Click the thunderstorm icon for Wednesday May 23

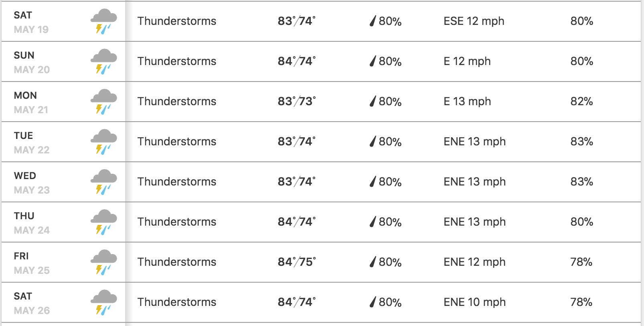103,182
